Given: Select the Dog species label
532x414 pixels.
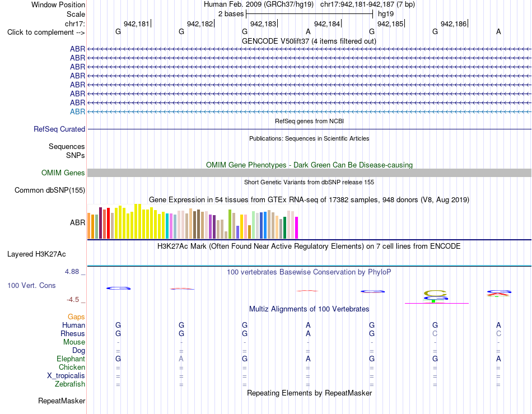Looking at the screenshot, I should point(78,350).
